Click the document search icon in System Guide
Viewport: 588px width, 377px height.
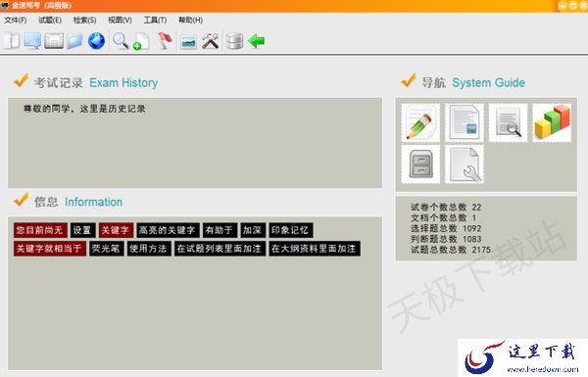[508, 123]
